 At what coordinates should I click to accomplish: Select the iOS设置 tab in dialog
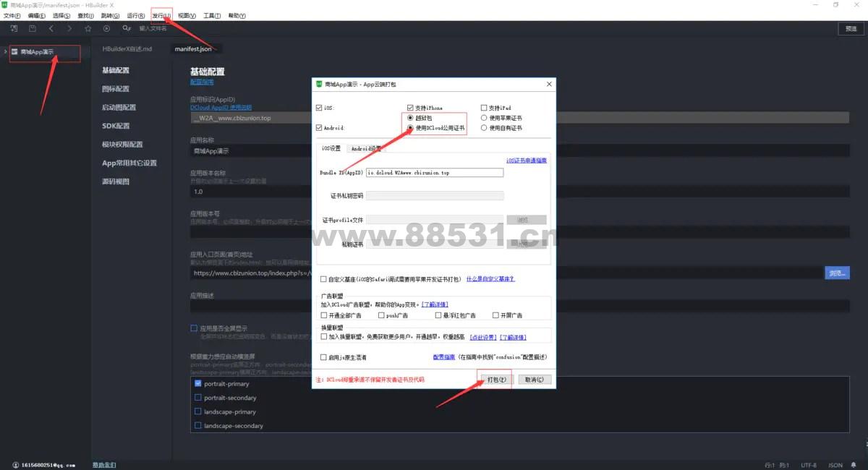point(331,148)
